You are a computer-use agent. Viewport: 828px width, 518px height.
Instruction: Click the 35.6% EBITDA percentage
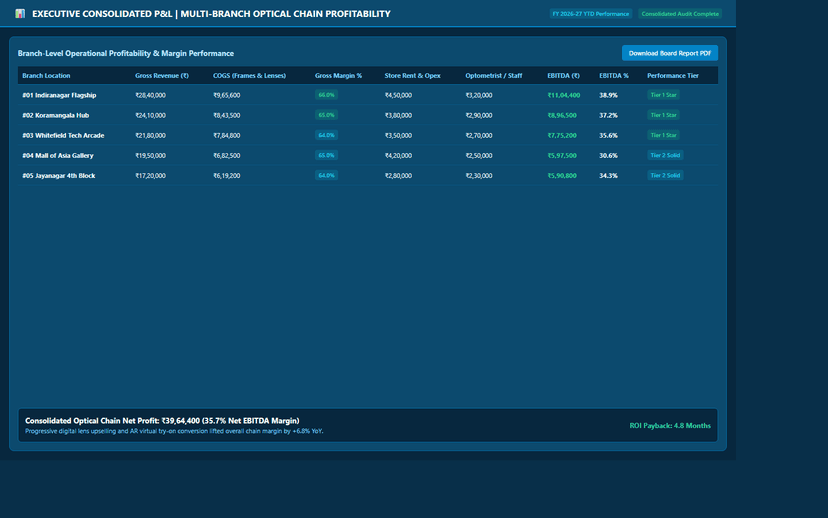608,135
